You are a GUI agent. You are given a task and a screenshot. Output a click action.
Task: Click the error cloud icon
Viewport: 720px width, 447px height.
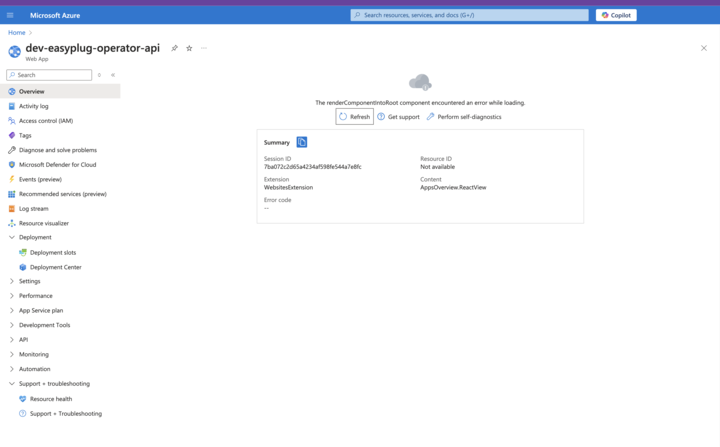pyautogui.click(x=420, y=83)
